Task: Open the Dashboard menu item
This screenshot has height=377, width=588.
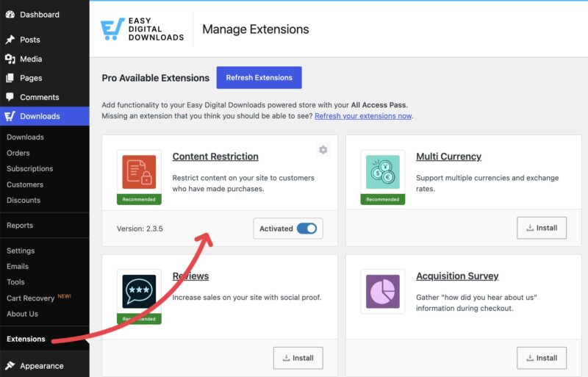Action: pyautogui.click(x=40, y=15)
